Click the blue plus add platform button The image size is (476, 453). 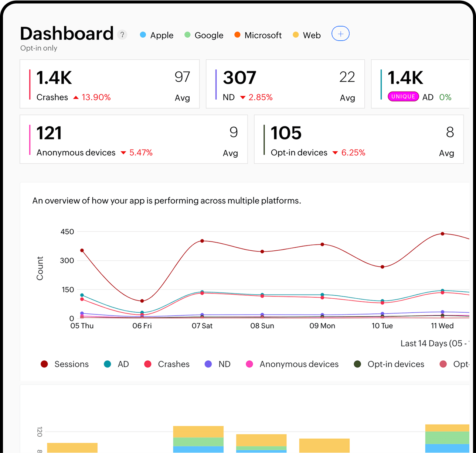point(340,34)
